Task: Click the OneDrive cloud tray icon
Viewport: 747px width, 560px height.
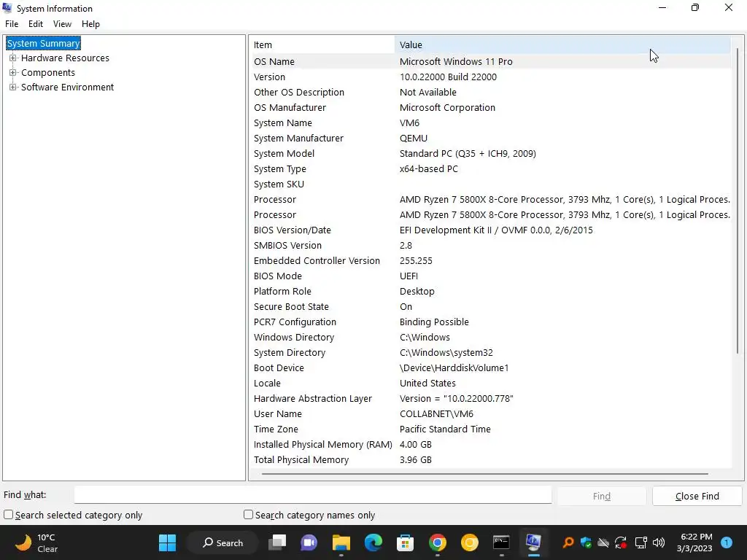Action: coord(603,542)
